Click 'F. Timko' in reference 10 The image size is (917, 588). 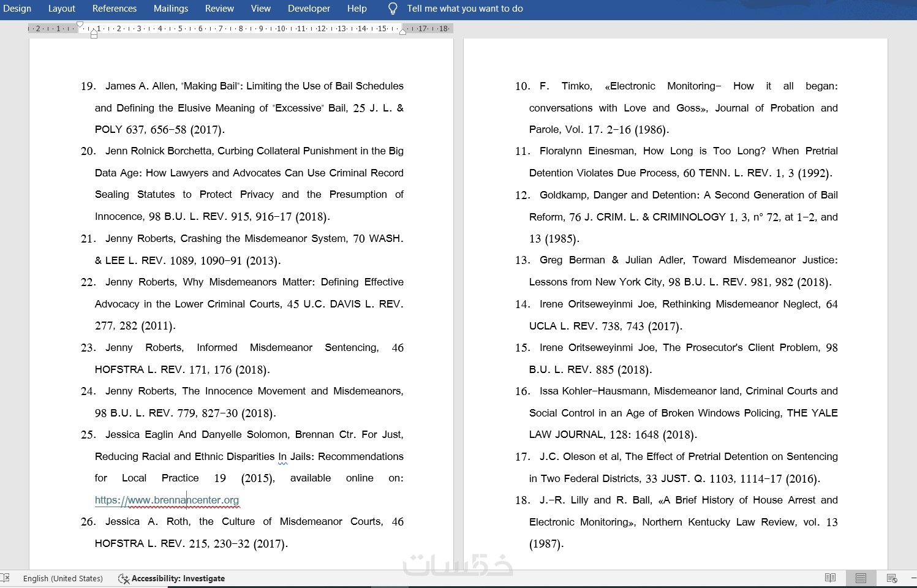[565, 86]
